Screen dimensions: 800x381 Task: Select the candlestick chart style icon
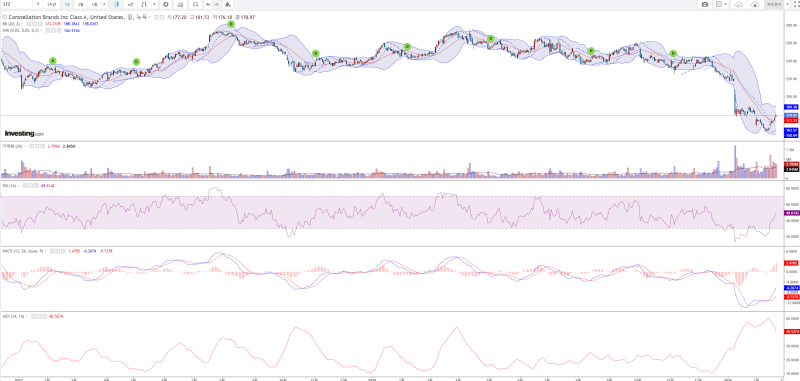116,4
